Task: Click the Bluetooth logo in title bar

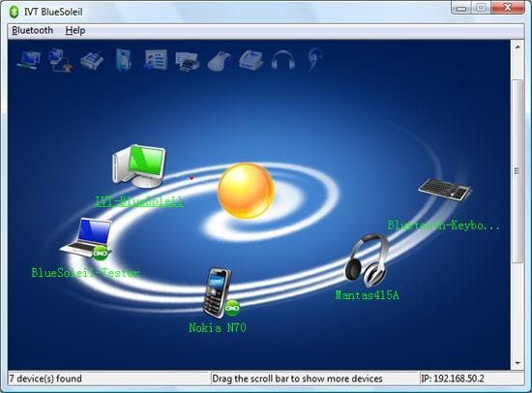Action: pyautogui.click(x=14, y=12)
